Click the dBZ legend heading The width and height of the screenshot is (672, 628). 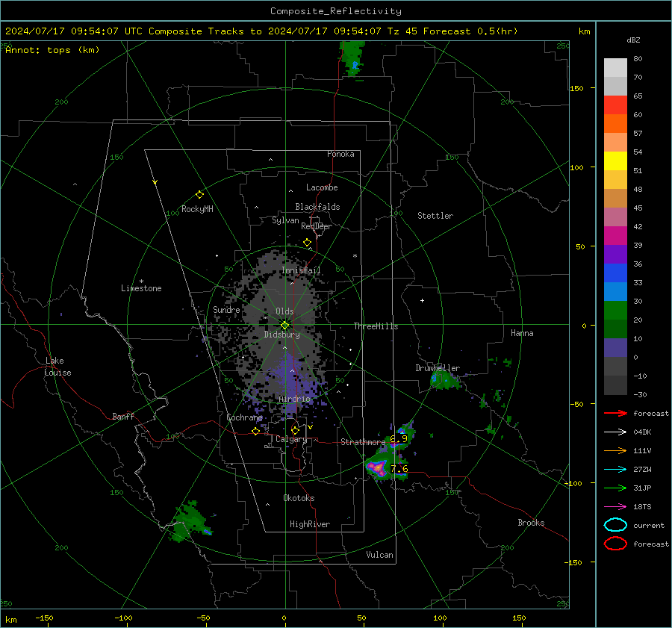pyautogui.click(x=633, y=40)
